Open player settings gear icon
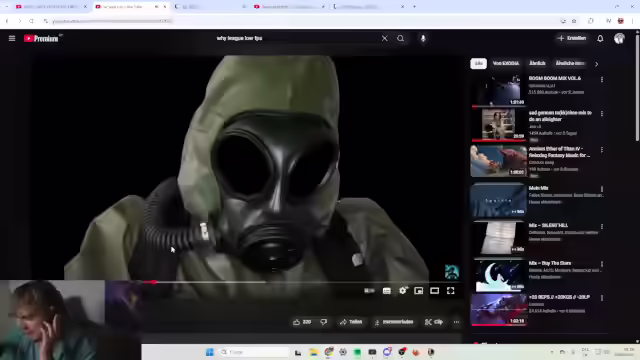Screen dimensions: 640x360 [x=403, y=291]
